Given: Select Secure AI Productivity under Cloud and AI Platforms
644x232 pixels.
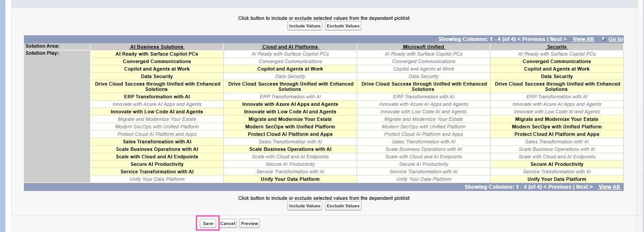Looking at the screenshot, I should click(x=290, y=164).
